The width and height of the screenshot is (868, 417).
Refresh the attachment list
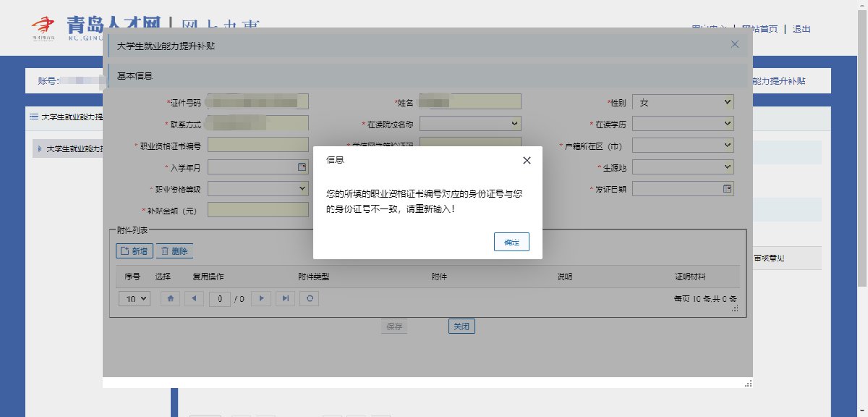tap(310, 298)
